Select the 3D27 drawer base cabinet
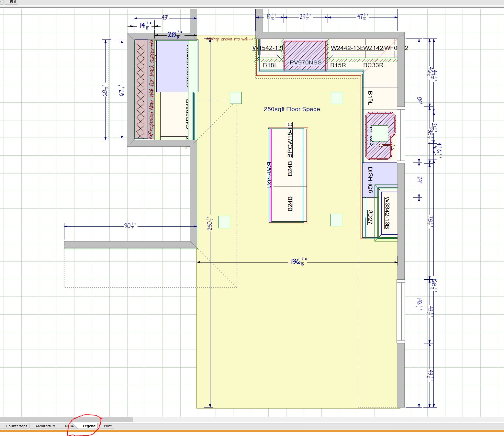The width and height of the screenshot is (504, 436). (x=370, y=217)
